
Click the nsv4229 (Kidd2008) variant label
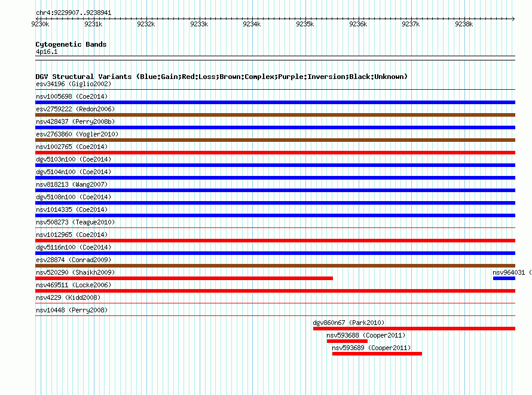pyautogui.click(x=68, y=297)
